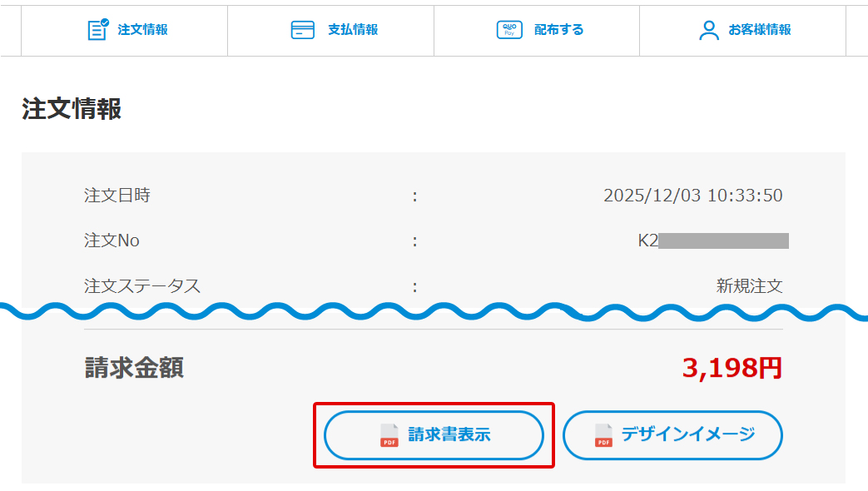This screenshot has width=868, height=491.
Task: Click the person icon for お客様情報
Action: point(708,31)
